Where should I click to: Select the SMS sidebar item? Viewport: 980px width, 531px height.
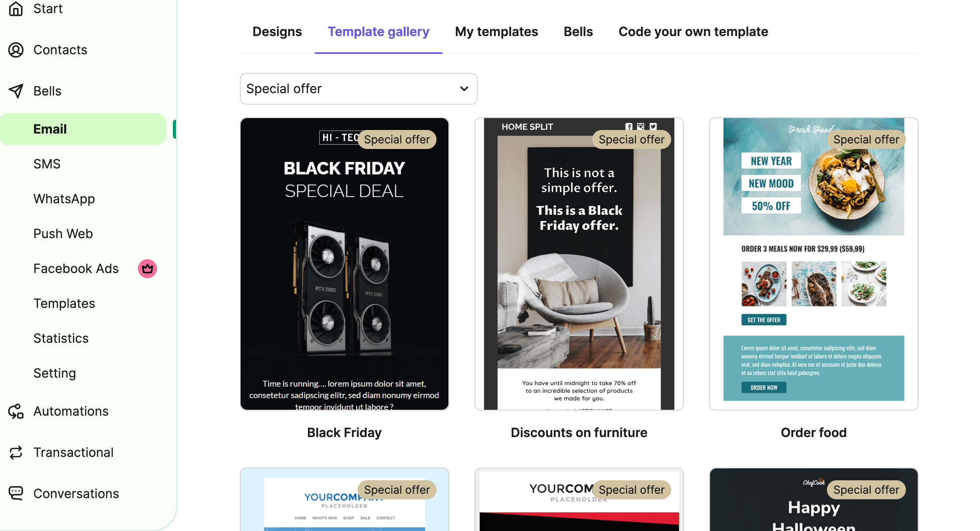pyautogui.click(x=47, y=164)
